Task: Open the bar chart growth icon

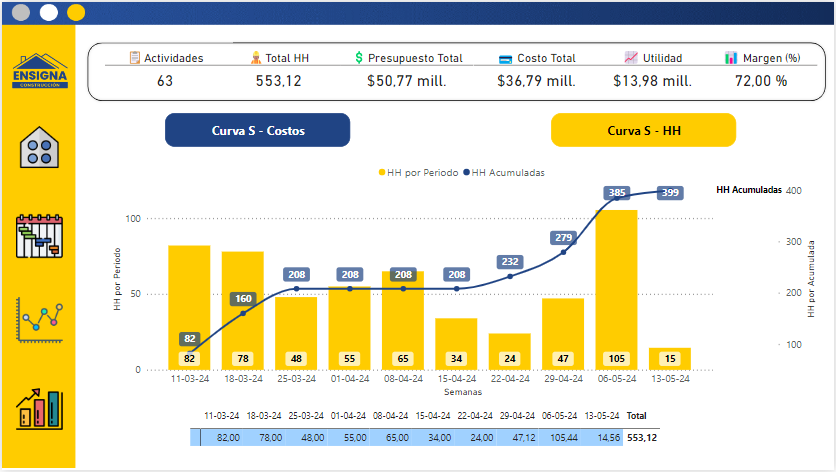Action: 40,410
